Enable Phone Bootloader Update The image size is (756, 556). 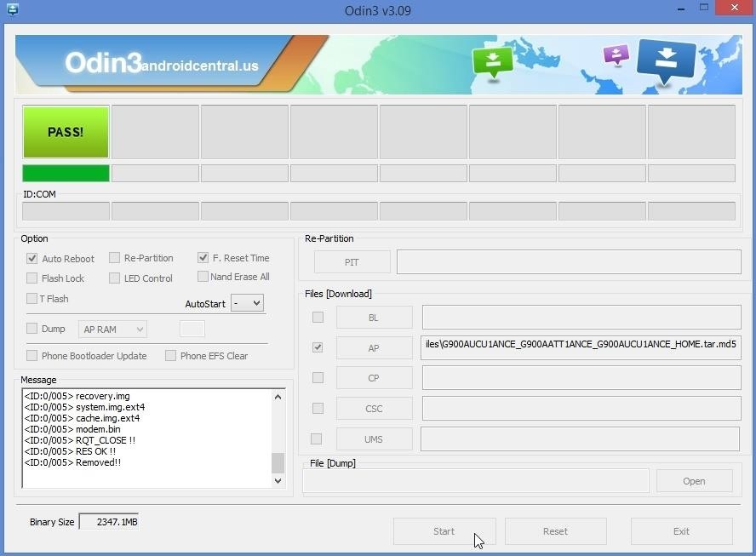pos(31,356)
